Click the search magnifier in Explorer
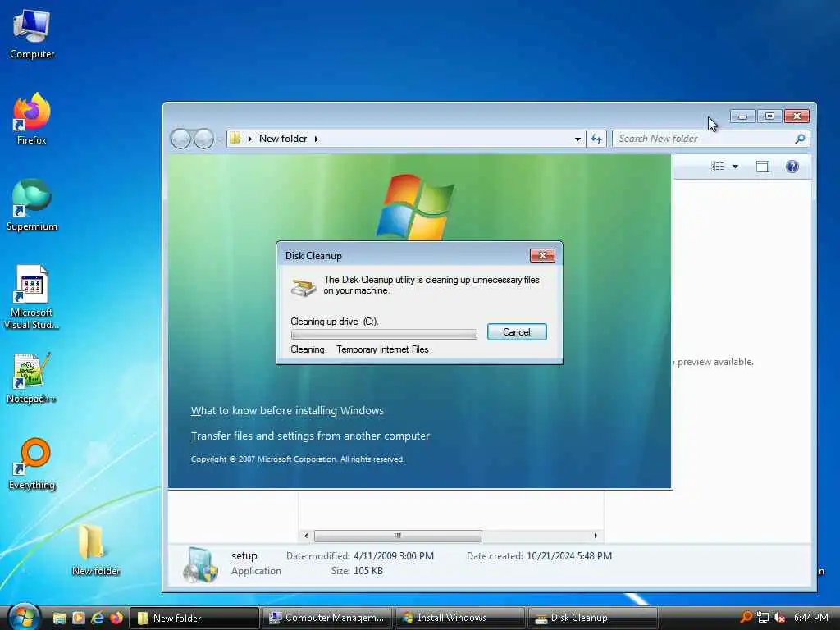The image size is (840, 630). pyautogui.click(x=800, y=139)
